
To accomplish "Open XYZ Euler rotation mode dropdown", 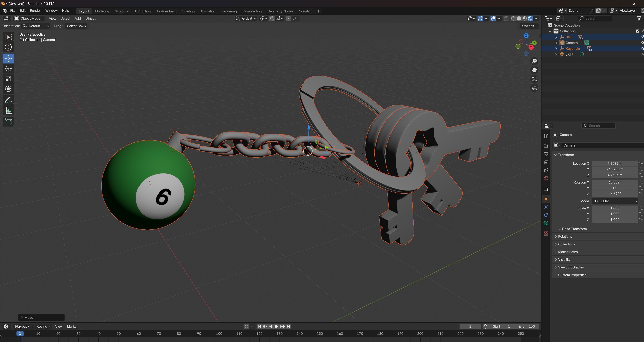I will [x=615, y=201].
